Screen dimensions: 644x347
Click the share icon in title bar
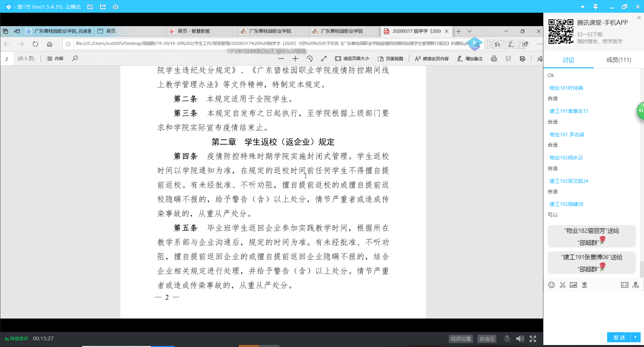pyautogui.click(x=103, y=7)
